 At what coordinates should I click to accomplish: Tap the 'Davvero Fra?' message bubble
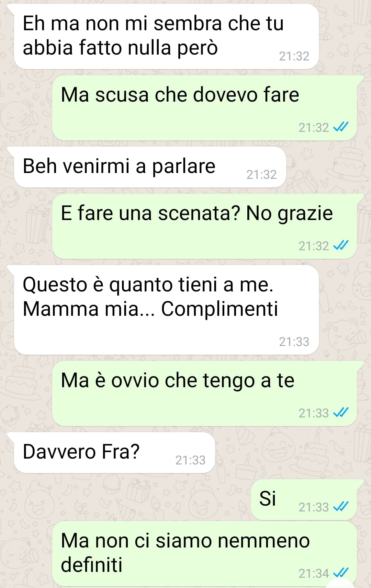pyautogui.click(x=114, y=453)
